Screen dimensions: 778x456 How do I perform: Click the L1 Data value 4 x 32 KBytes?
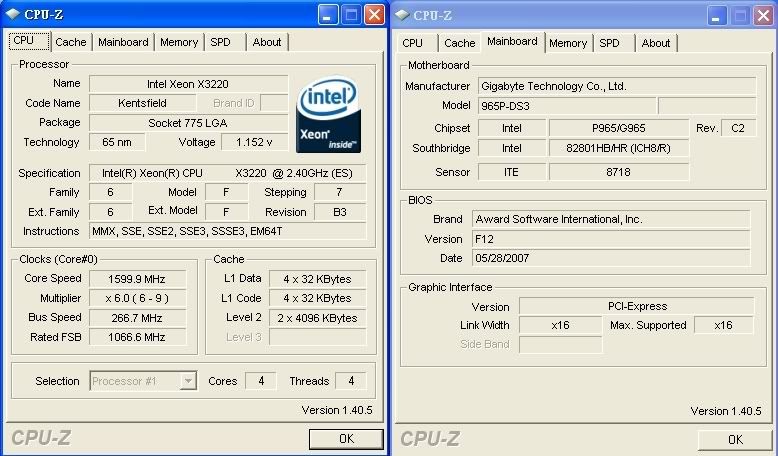coord(318,279)
